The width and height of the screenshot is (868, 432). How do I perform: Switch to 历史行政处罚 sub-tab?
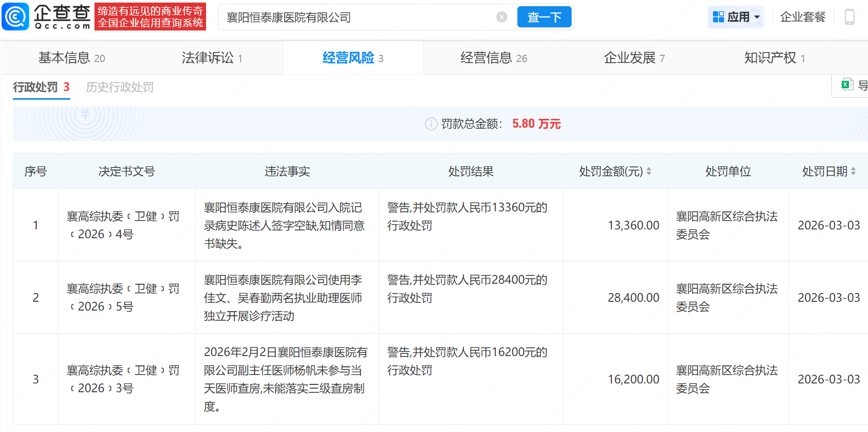tap(120, 87)
